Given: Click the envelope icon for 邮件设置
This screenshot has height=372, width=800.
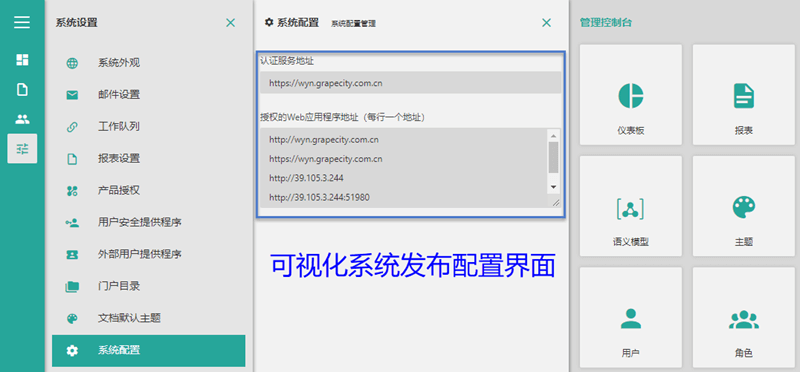Looking at the screenshot, I should click(x=72, y=95).
